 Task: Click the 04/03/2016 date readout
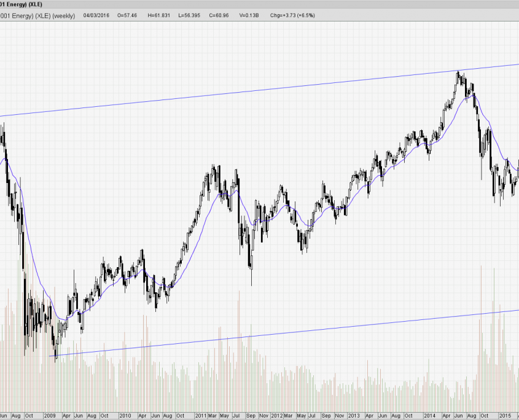pos(96,16)
